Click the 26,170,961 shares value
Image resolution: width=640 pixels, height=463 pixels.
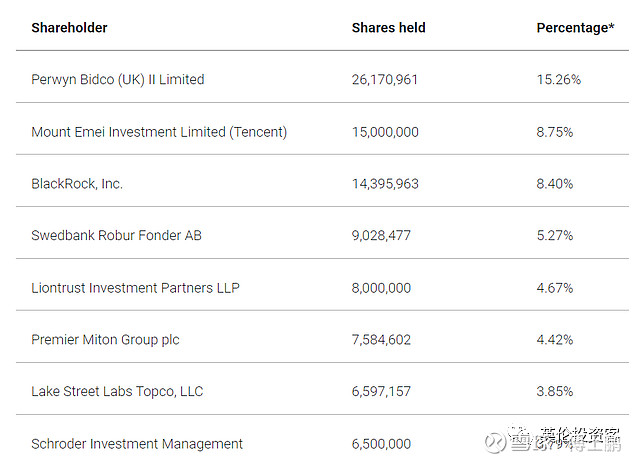click(385, 80)
